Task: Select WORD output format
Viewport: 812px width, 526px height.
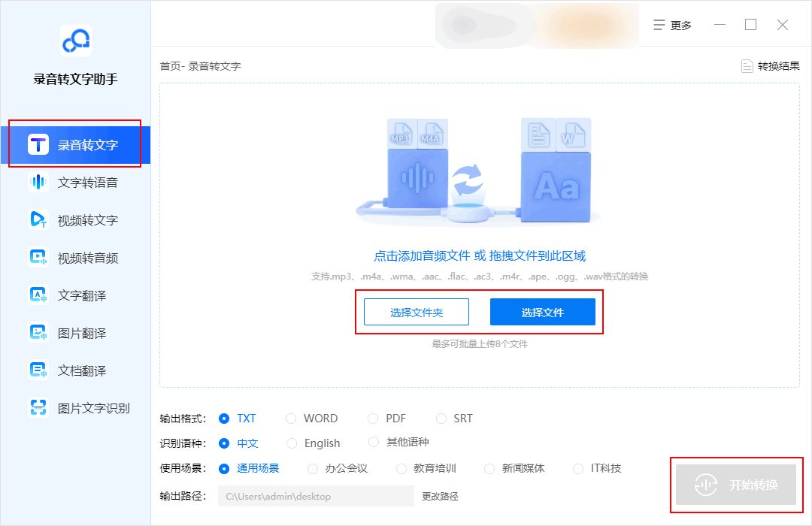Action: (312, 419)
